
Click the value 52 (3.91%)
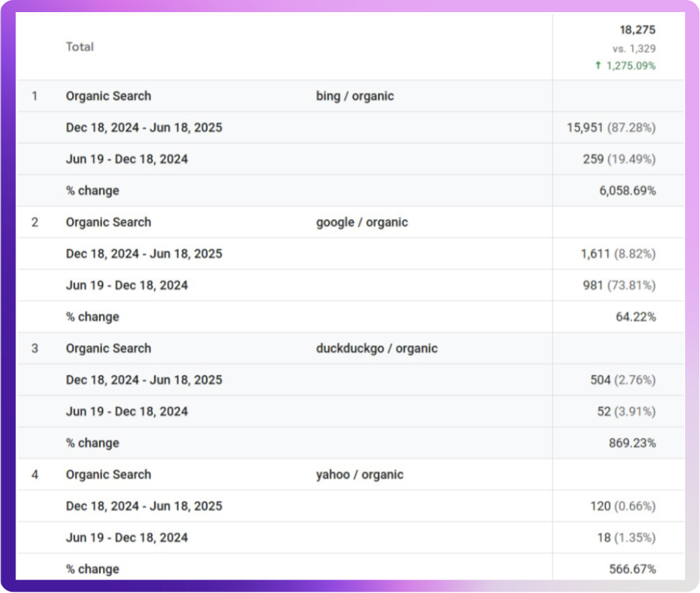tap(627, 411)
